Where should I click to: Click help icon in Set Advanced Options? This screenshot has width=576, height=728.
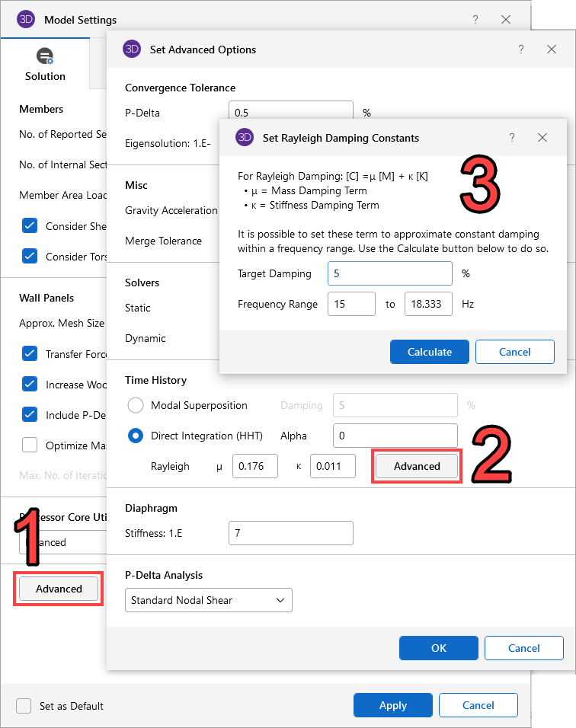click(x=521, y=49)
